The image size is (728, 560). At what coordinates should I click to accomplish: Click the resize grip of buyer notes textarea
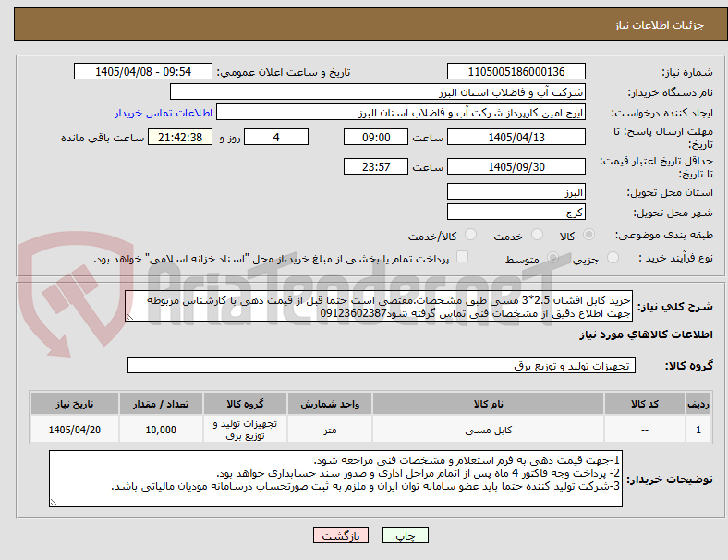point(54,503)
